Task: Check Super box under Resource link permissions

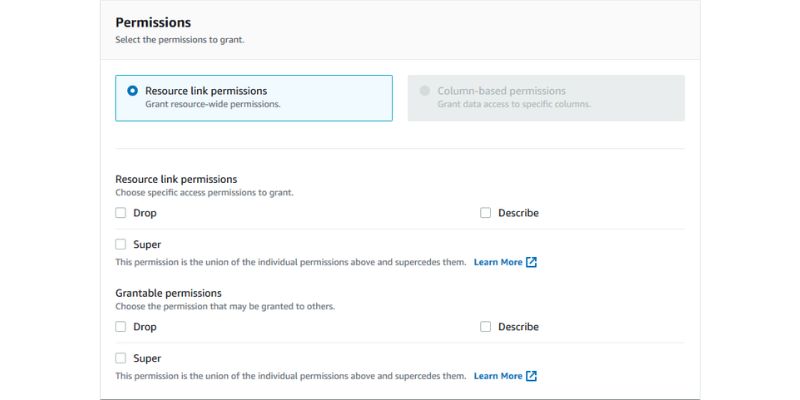Action: (120, 244)
